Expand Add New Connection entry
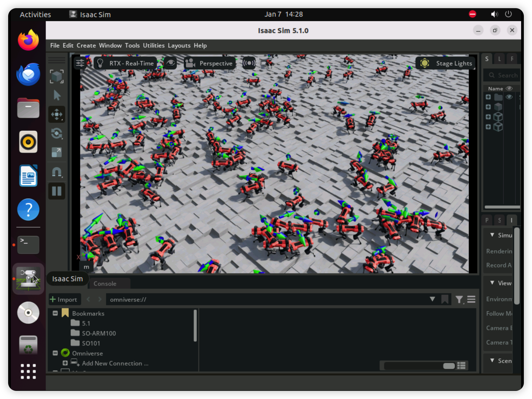 65,363
